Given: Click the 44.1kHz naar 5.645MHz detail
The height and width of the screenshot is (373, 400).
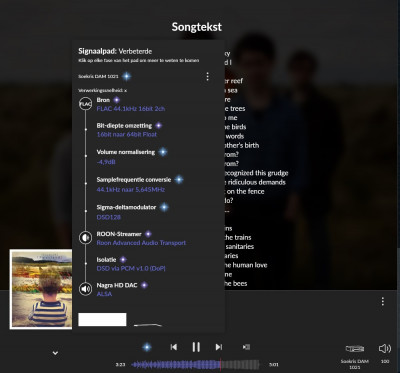Looking at the screenshot, I should tap(131, 190).
